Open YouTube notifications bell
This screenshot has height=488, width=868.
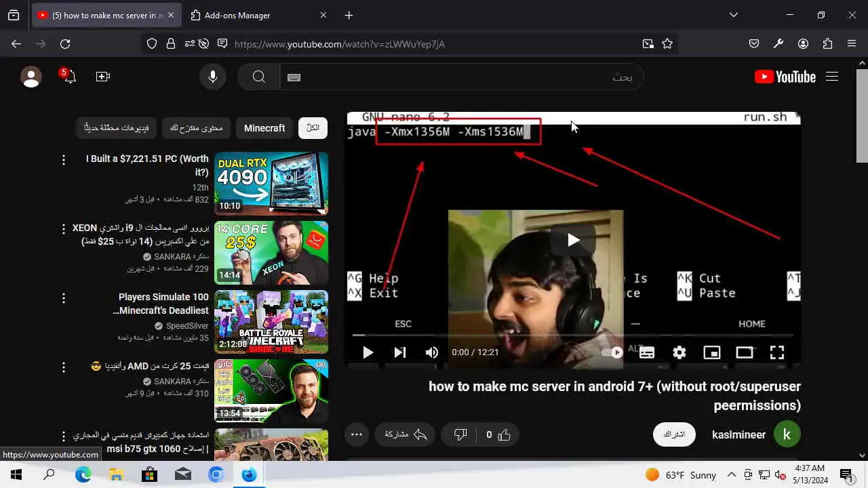click(68, 76)
